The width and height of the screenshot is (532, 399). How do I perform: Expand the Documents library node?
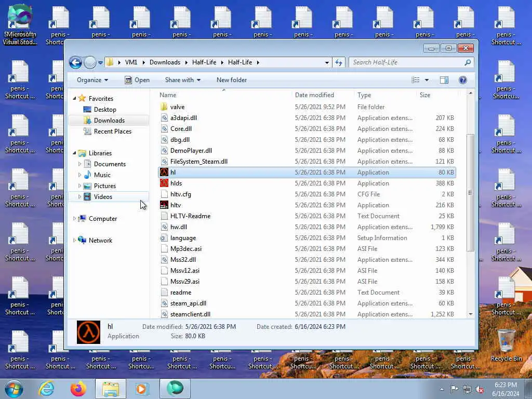[79, 164]
